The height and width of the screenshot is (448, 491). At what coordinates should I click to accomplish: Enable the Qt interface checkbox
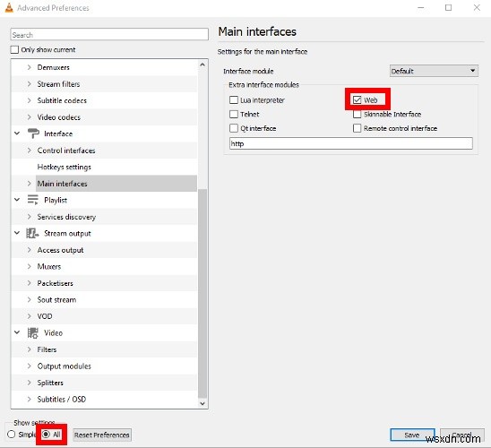coord(234,128)
